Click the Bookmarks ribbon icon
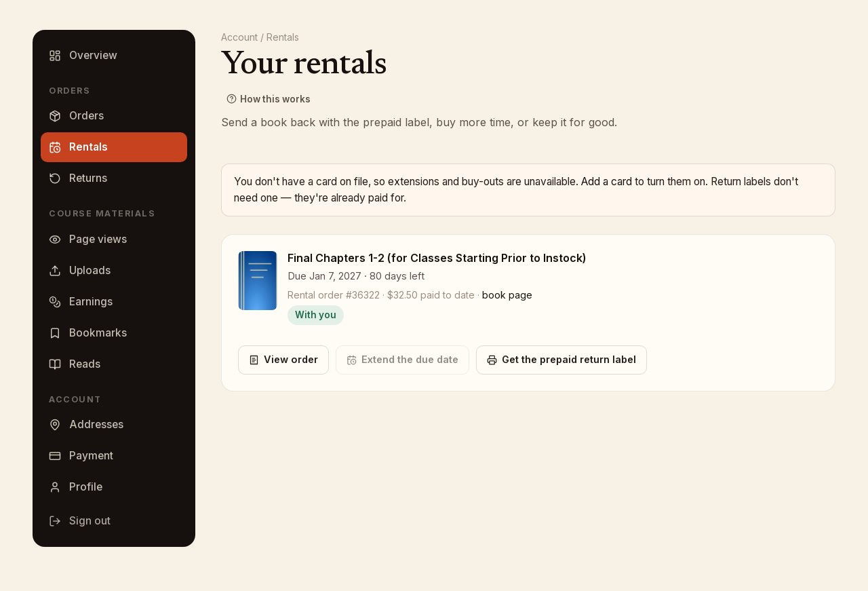This screenshot has width=868, height=591. [x=55, y=333]
